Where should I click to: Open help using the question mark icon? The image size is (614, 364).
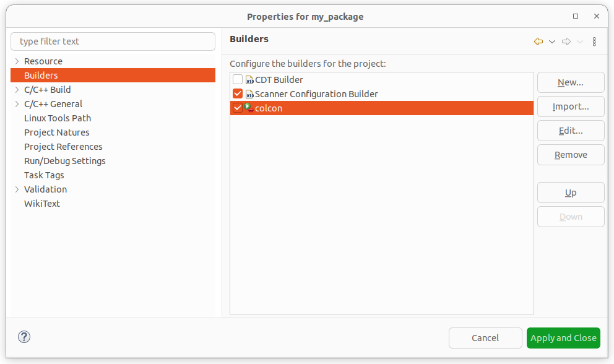coord(24,337)
